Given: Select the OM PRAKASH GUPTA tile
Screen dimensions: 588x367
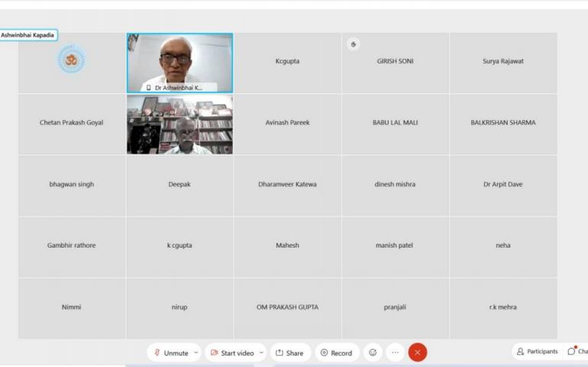Looking at the screenshot, I should [x=288, y=308].
